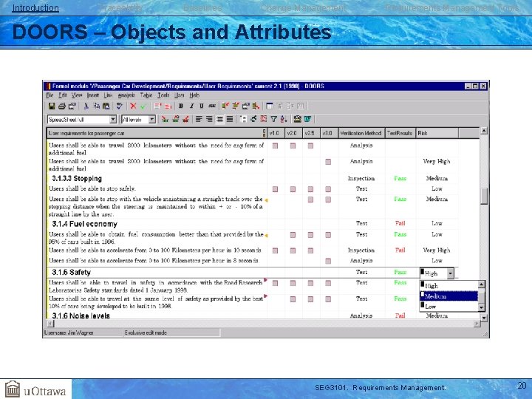Click the module's scroll-up arrow
This screenshot has height=399, width=532.
(484, 131)
